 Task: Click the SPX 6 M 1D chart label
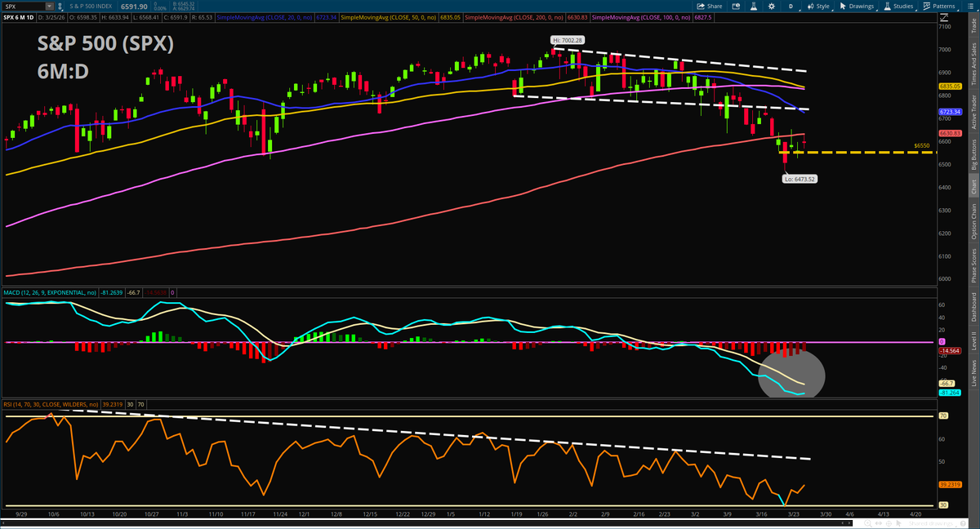tap(18, 17)
